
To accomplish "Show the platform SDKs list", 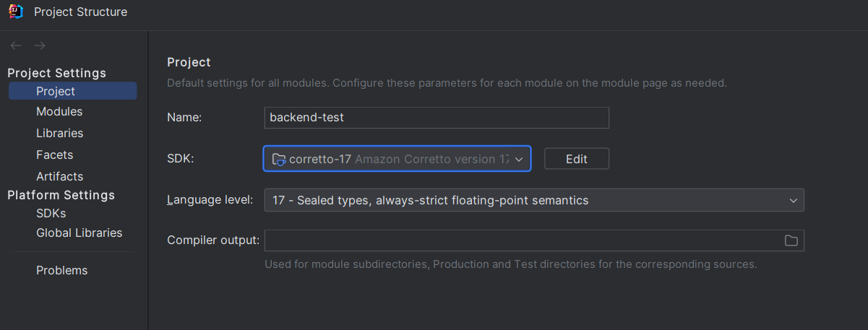I will [51, 213].
